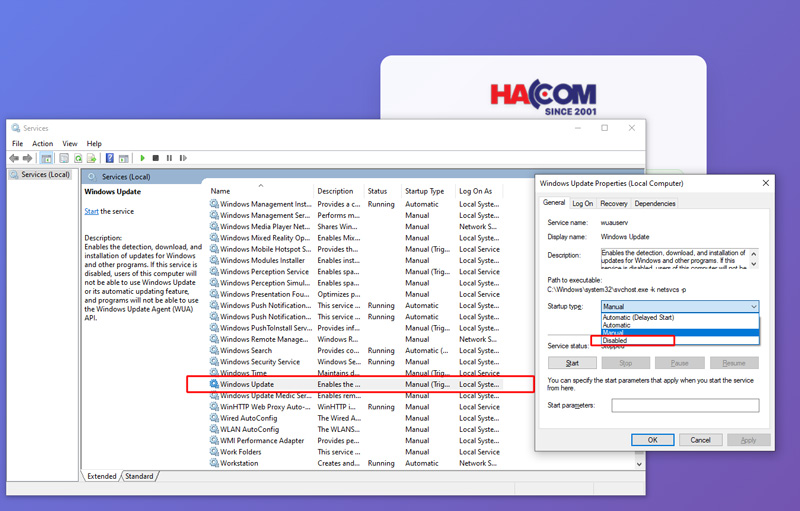Click the description box scroll-down arrow
This screenshot has height=511, width=800.
tap(754, 265)
